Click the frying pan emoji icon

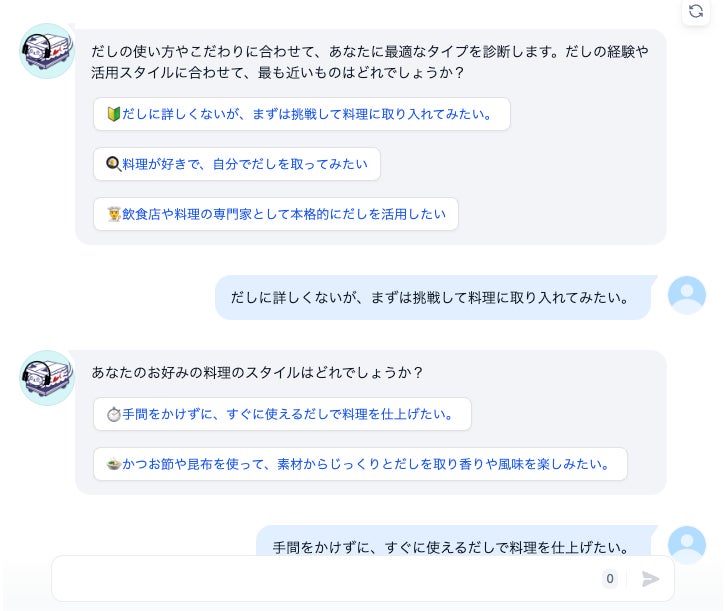click(113, 164)
